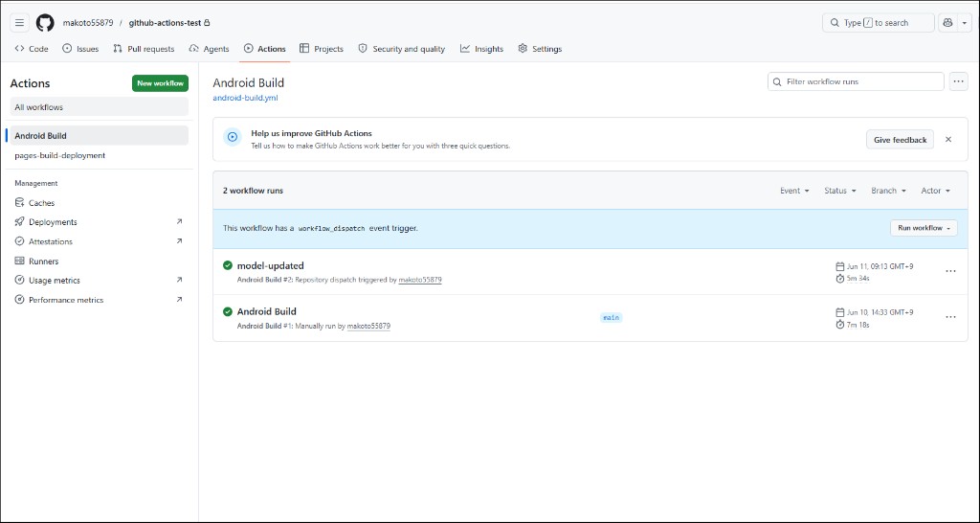Viewport: 980px width, 523px height.
Task: Click the Jun 10, 14:33 GMT+9 timestamp
Action: pos(880,312)
